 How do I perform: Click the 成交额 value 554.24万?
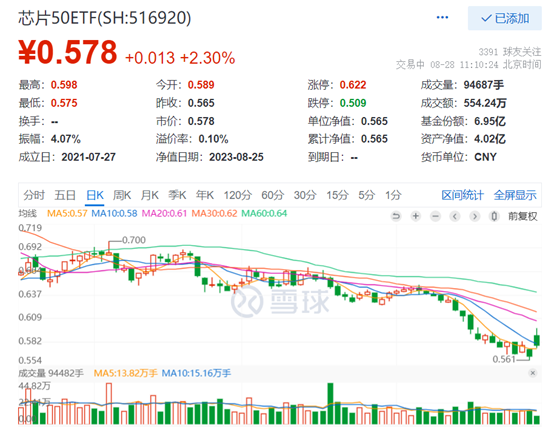pos(485,103)
